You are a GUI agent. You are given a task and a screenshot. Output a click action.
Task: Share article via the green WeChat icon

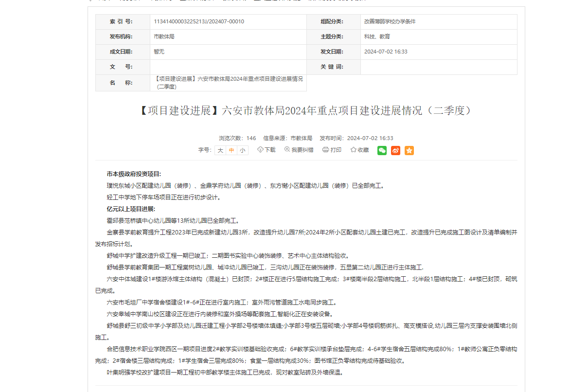[x=382, y=151]
